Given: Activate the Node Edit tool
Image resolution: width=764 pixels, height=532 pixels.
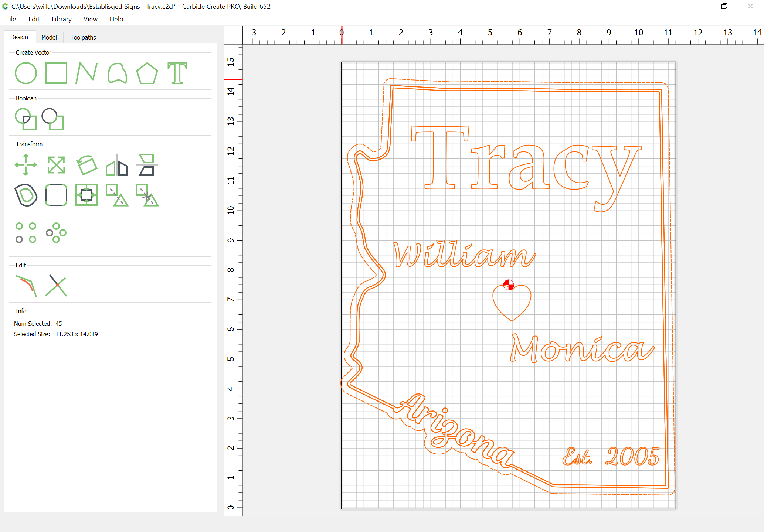Looking at the screenshot, I should point(26,286).
